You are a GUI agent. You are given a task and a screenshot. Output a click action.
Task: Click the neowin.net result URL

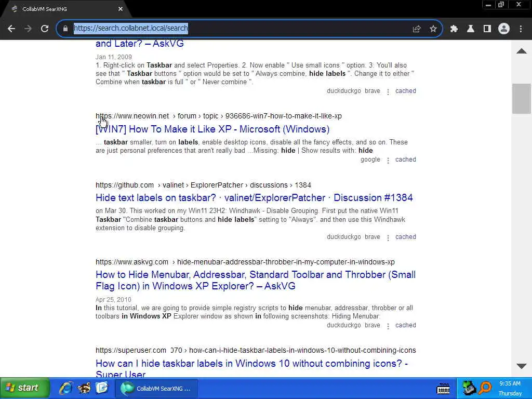(x=219, y=116)
